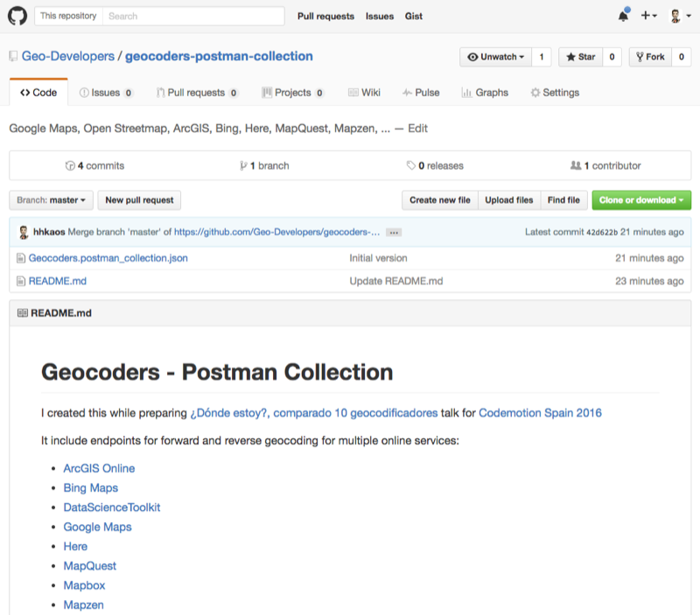Open the plus create-new dropdown
The width and height of the screenshot is (700, 615).
(x=649, y=16)
